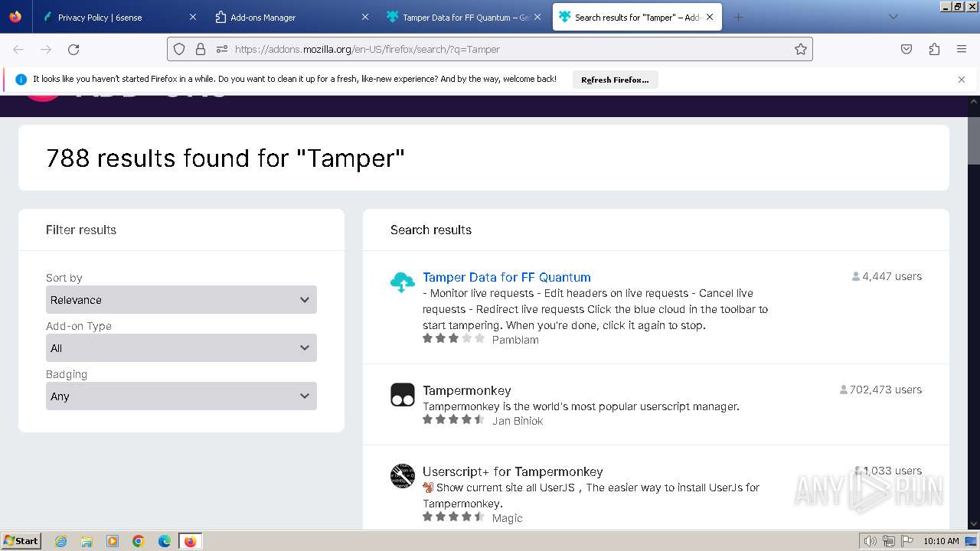
Task: Open the list all tabs chevron
Action: (x=893, y=17)
